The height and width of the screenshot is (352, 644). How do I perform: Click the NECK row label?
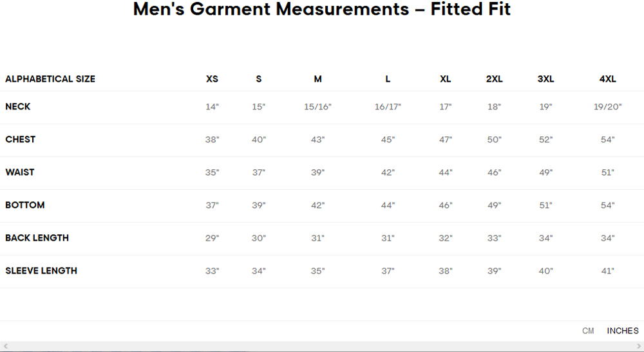coord(17,107)
